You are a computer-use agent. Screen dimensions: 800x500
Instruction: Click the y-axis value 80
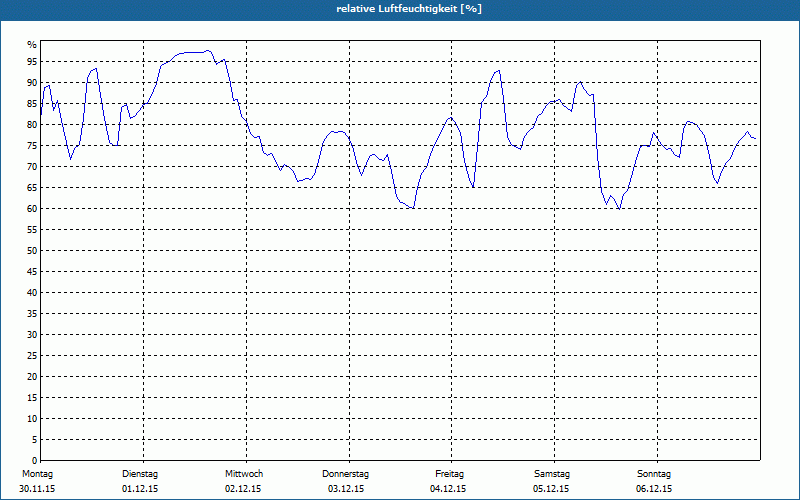pos(32,124)
